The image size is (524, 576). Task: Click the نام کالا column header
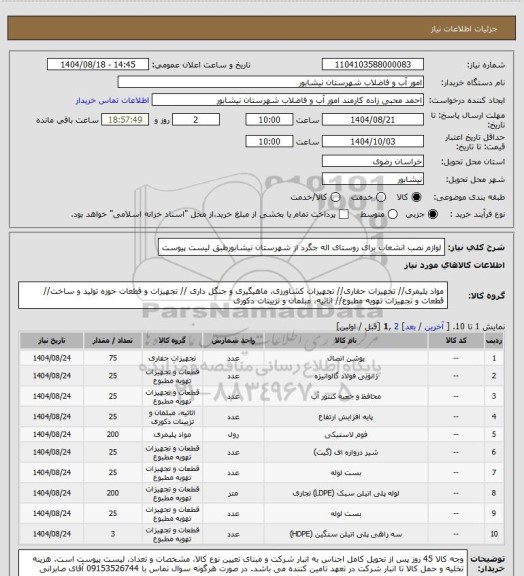coord(346,341)
